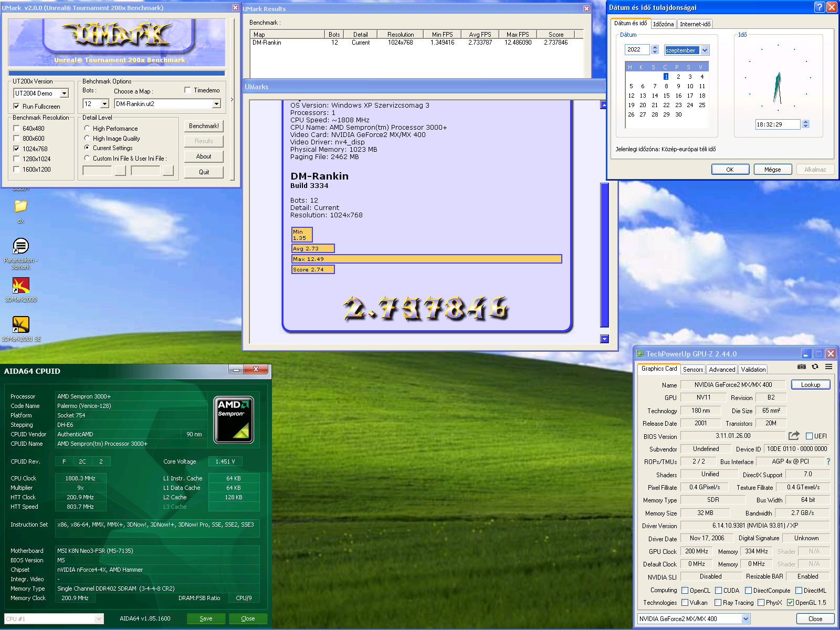Click the scroll up arrow in UMarks window
840x630 pixels.
(604, 105)
